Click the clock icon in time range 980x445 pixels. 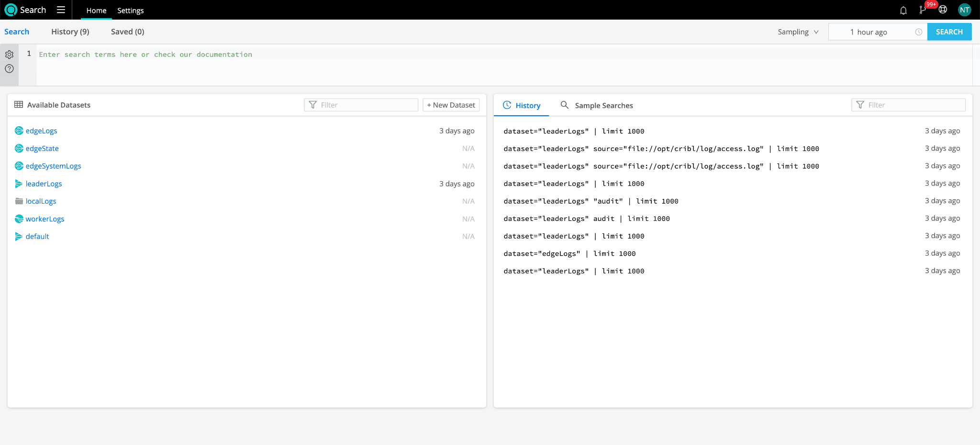tap(918, 32)
